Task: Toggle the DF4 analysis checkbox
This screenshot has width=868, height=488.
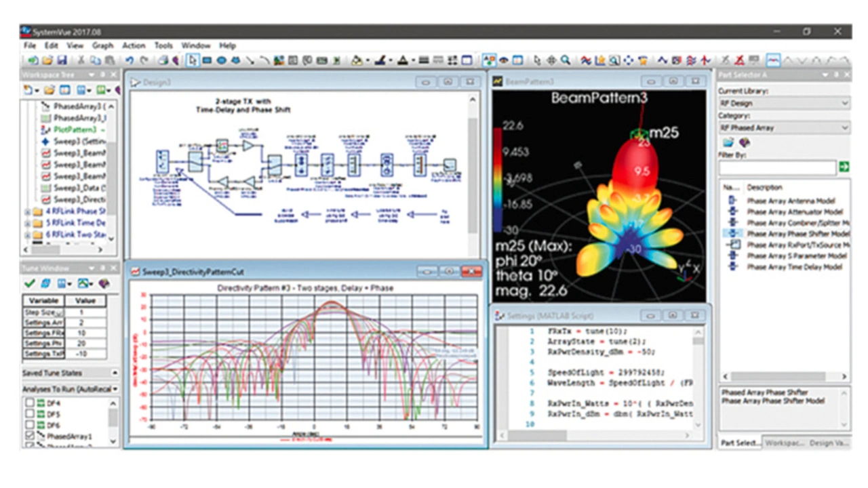Action: point(30,403)
